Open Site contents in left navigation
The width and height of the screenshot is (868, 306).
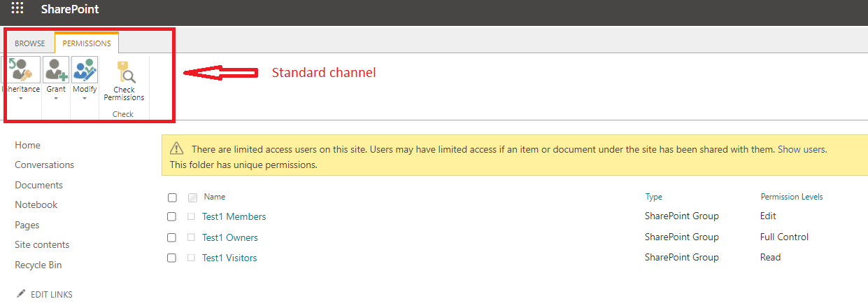42,244
